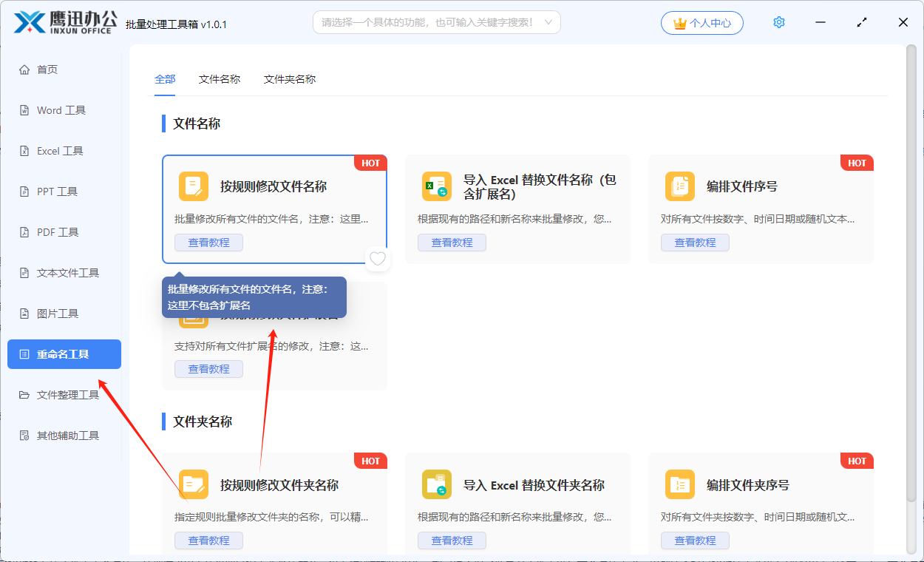Click the Excel file icon in sidebar

tap(24, 151)
